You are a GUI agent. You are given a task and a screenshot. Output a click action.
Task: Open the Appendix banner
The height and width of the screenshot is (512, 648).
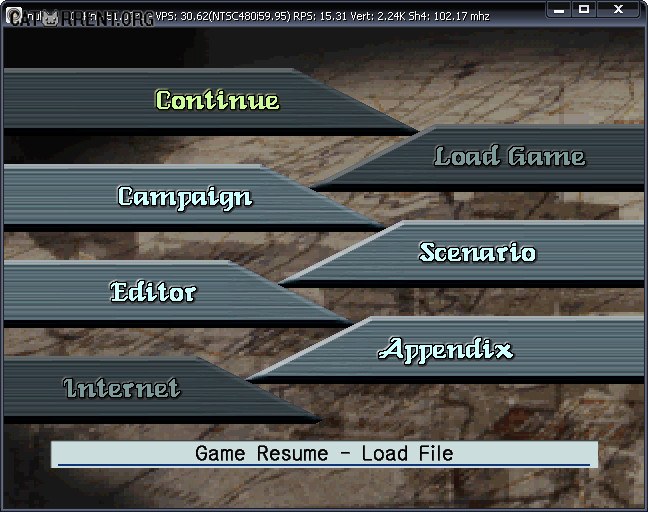pyautogui.click(x=446, y=350)
